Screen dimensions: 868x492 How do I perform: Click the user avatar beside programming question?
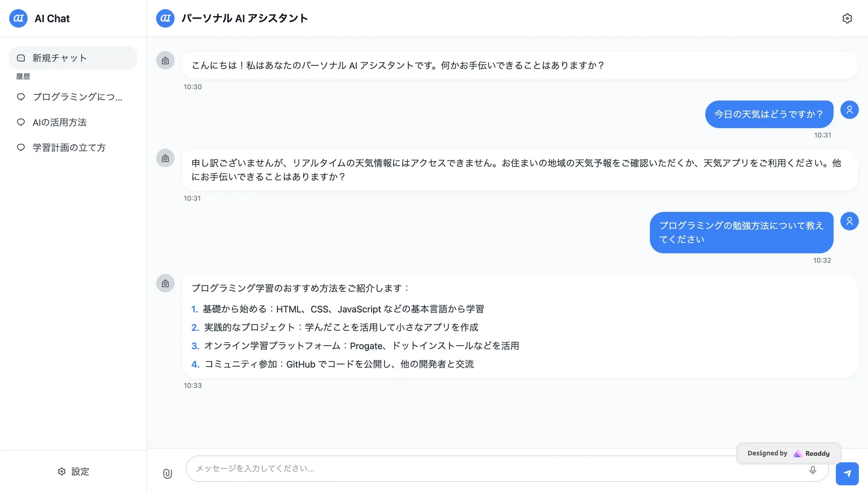[x=850, y=221]
